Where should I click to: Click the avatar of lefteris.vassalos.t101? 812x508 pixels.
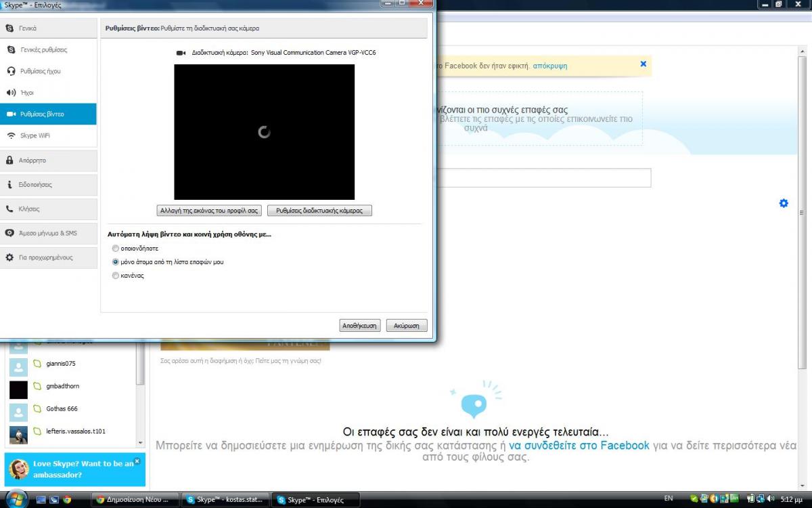coord(18,434)
